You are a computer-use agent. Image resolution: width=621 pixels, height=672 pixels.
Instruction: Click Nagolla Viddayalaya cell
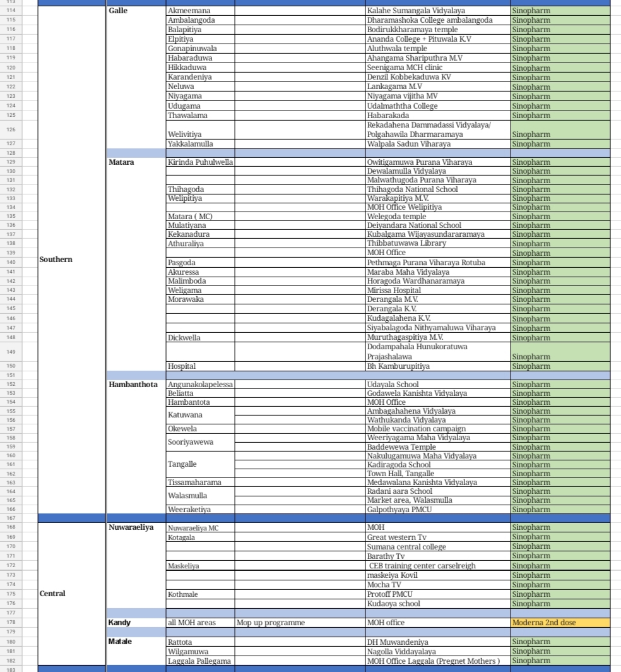pyautogui.click(x=438, y=651)
